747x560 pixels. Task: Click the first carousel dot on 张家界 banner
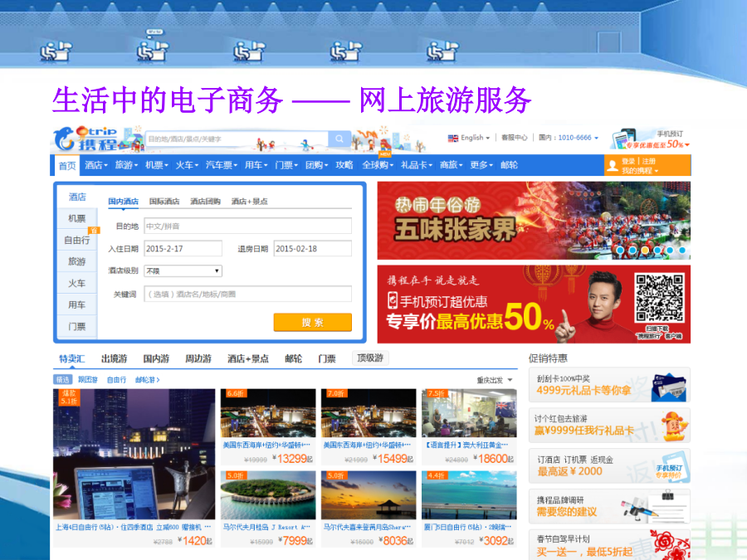point(620,250)
